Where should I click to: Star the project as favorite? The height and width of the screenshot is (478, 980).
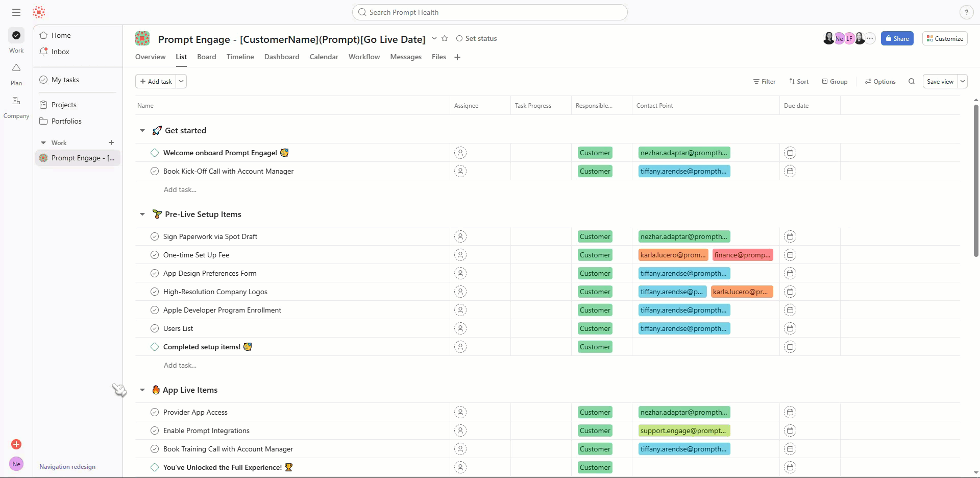pos(445,38)
